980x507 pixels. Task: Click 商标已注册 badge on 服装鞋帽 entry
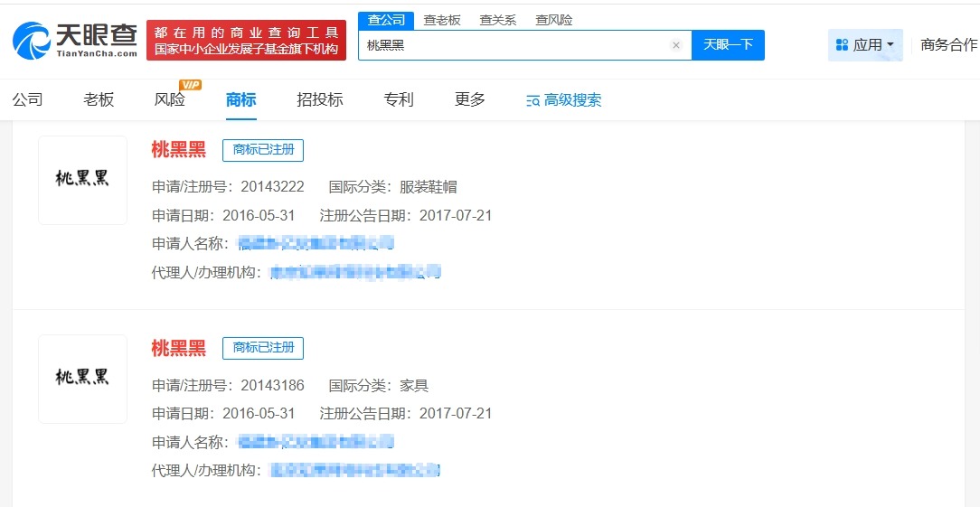click(263, 150)
